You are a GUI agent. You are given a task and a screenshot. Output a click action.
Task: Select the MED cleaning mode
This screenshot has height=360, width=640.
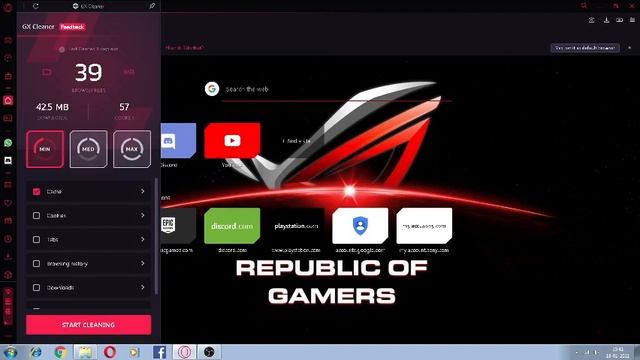89,149
